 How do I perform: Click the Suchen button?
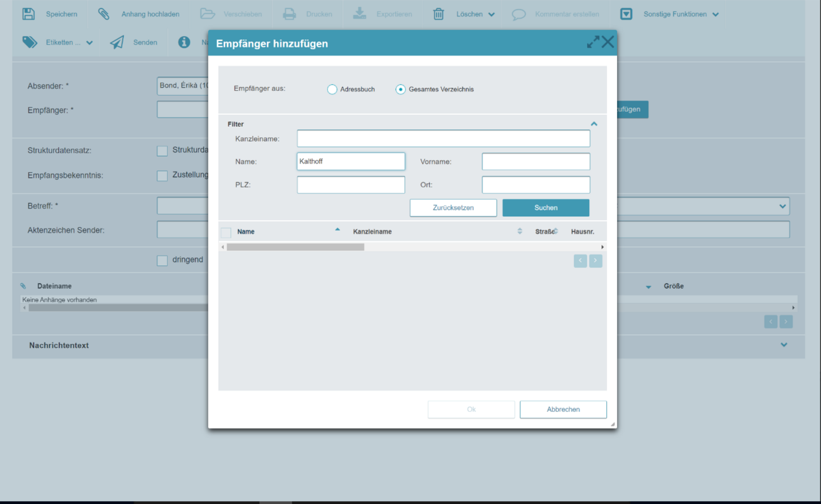click(x=546, y=208)
